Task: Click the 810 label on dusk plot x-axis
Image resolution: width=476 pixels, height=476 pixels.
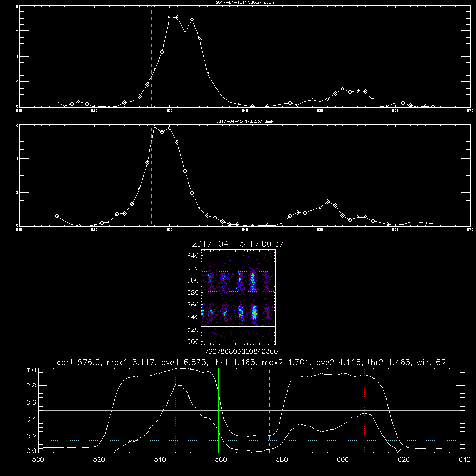Action: coord(19,230)
